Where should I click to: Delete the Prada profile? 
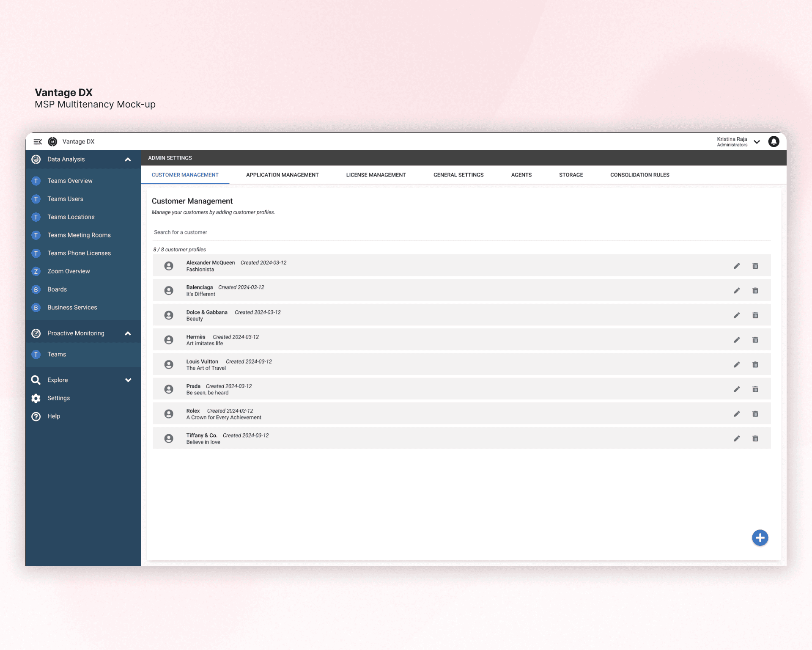point(755,389)
